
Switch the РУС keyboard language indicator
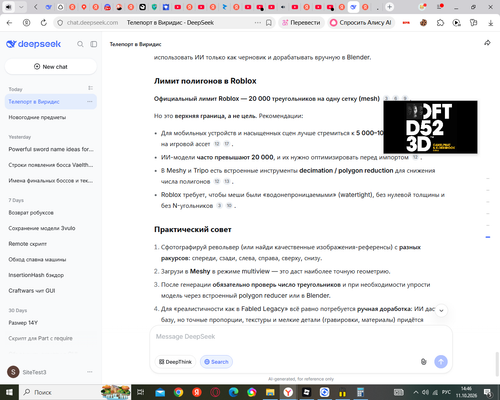(446, 392)
